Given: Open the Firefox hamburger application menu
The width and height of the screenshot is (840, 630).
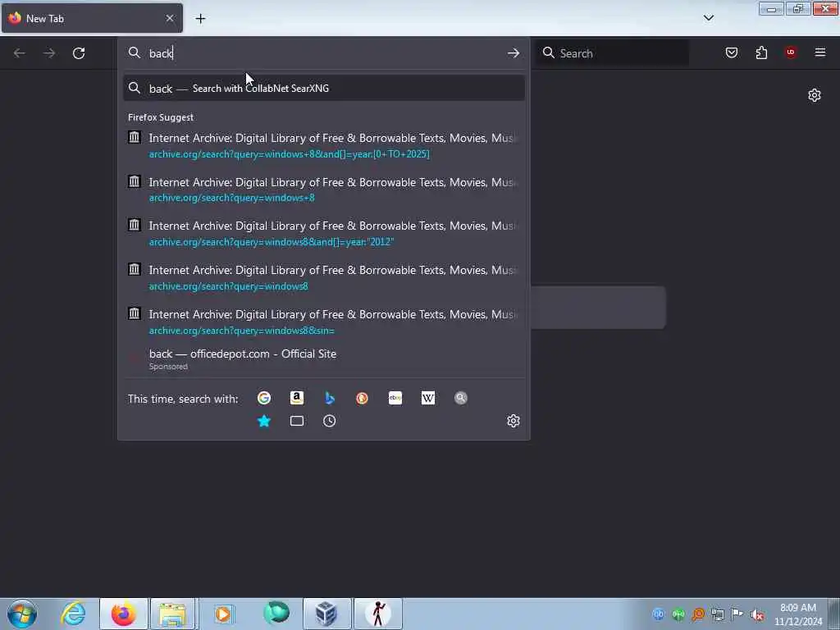Looking at the screenshot, I should [x=820, y=52].
